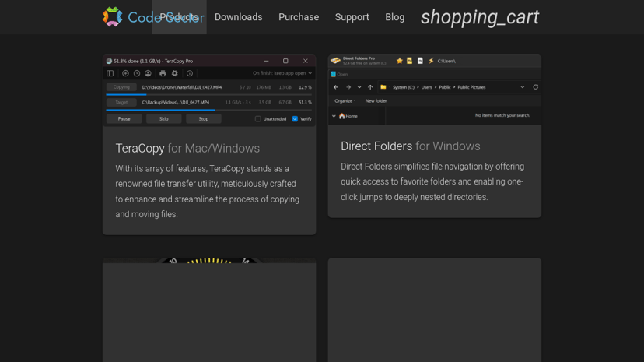Click Direct Folders Pro app icon

pos(335,61)
